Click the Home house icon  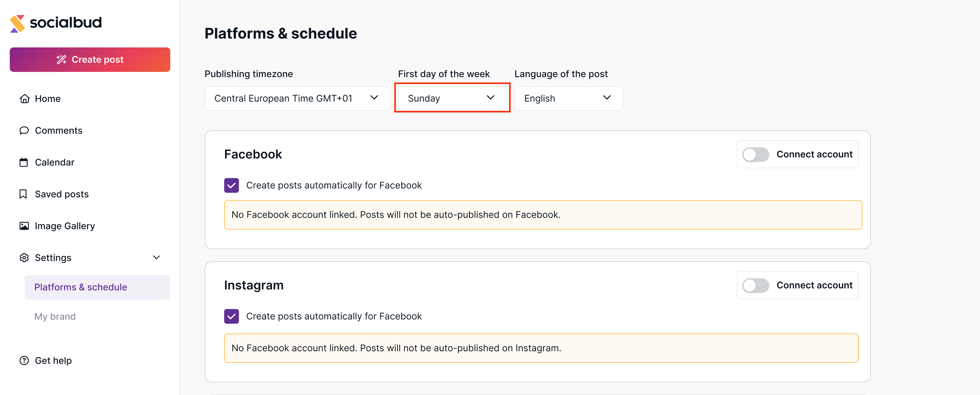coord(24,99)
